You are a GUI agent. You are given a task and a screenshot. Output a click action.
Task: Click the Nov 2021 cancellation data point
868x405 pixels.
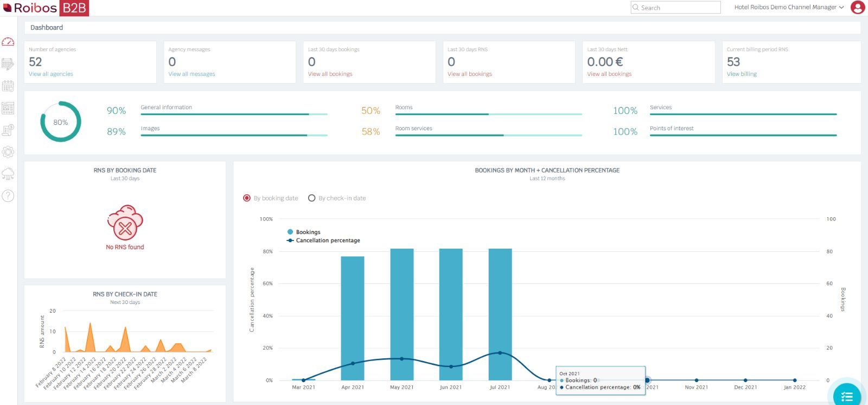[x=697, y=380]
